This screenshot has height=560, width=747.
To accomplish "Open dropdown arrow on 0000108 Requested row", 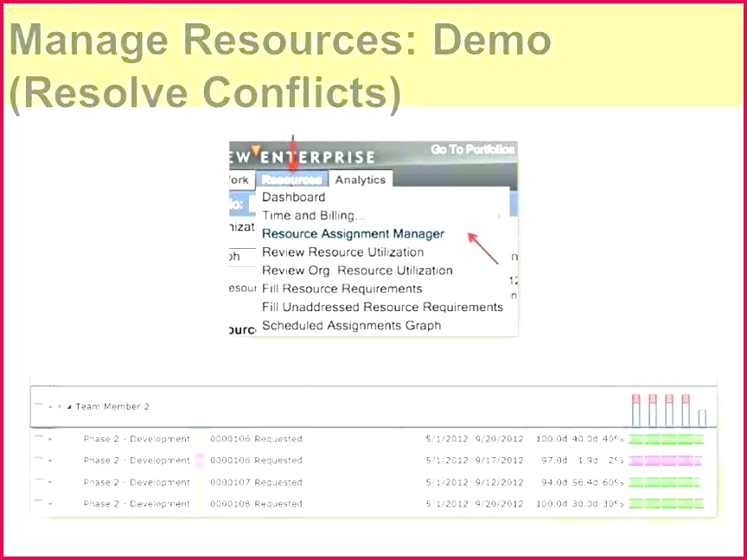I will click(50, 504).
